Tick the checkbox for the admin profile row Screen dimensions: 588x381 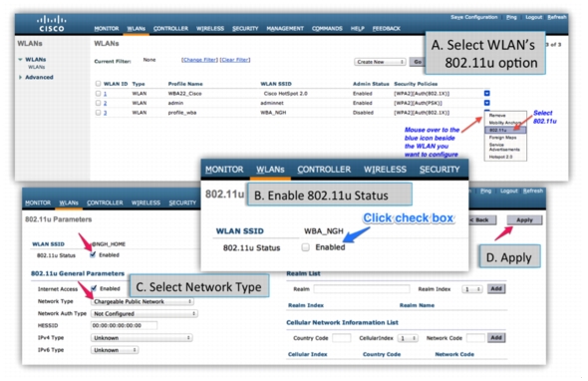tap(98, 103)
